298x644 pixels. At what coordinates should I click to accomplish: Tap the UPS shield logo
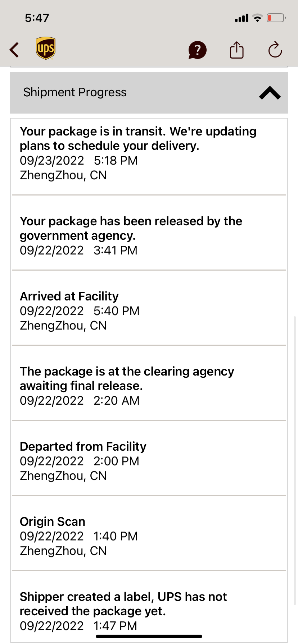click(x=46, y=48)
